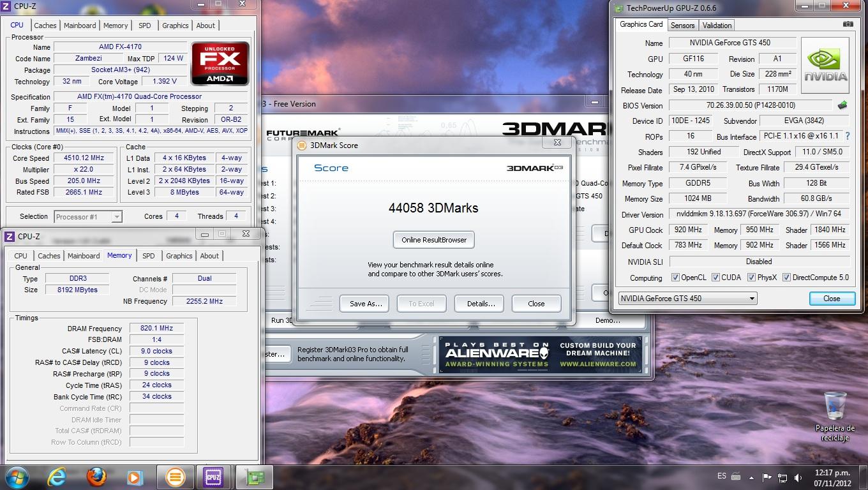
Task: Toggle the CUDA checkbox in GPU-Z
Action: tap(715, 278)
